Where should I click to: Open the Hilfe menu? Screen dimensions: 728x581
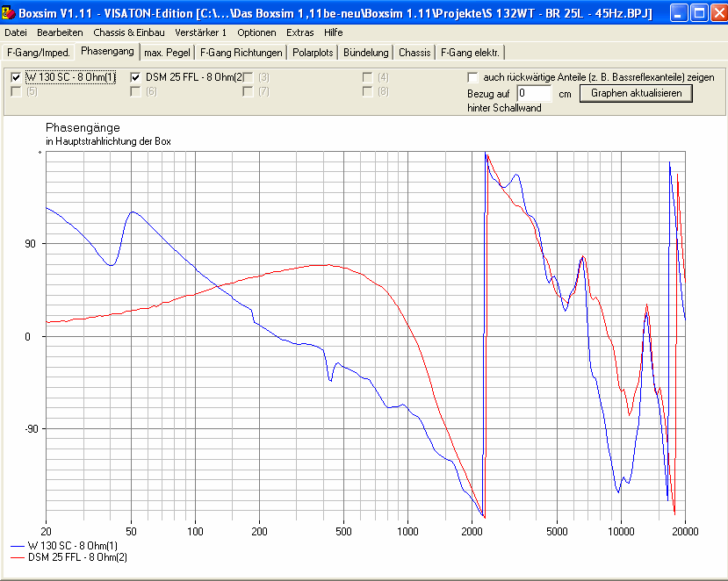(333, 32)
